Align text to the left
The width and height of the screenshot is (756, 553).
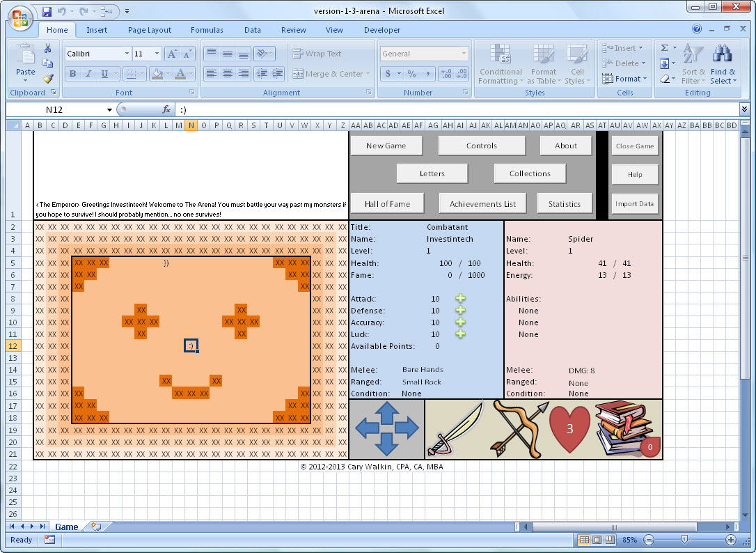(x=211, y=74)
